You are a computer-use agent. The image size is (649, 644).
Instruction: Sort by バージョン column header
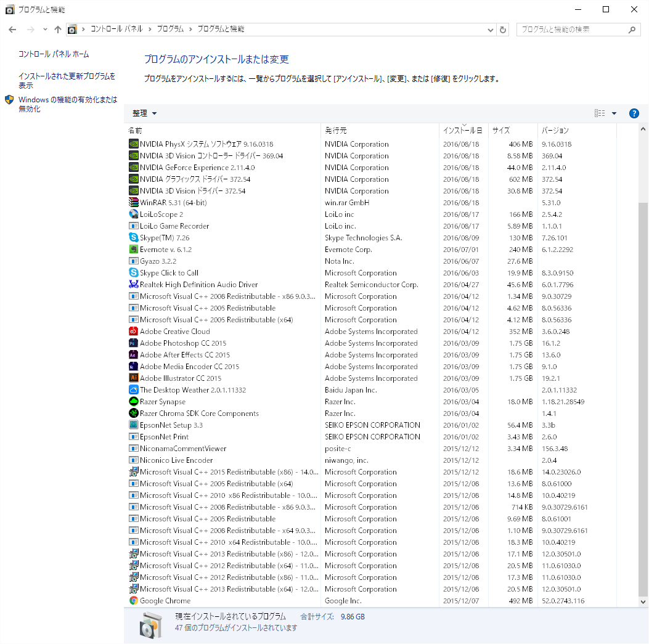pyautogui.click(x=577, y=131)
